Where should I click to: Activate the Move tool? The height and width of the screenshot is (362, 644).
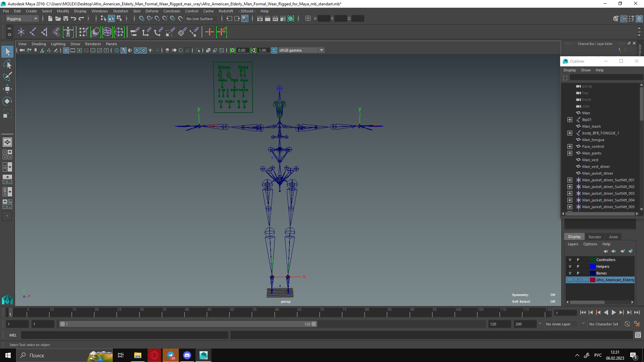click(7, 89)
